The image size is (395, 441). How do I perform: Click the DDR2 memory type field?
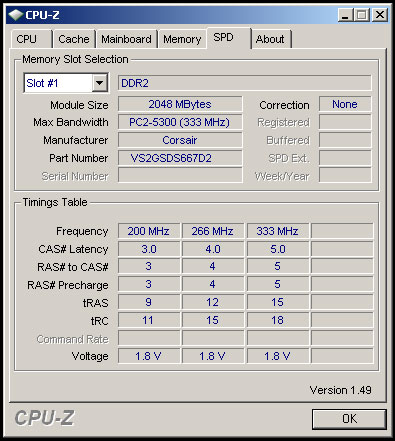[245, 83]
